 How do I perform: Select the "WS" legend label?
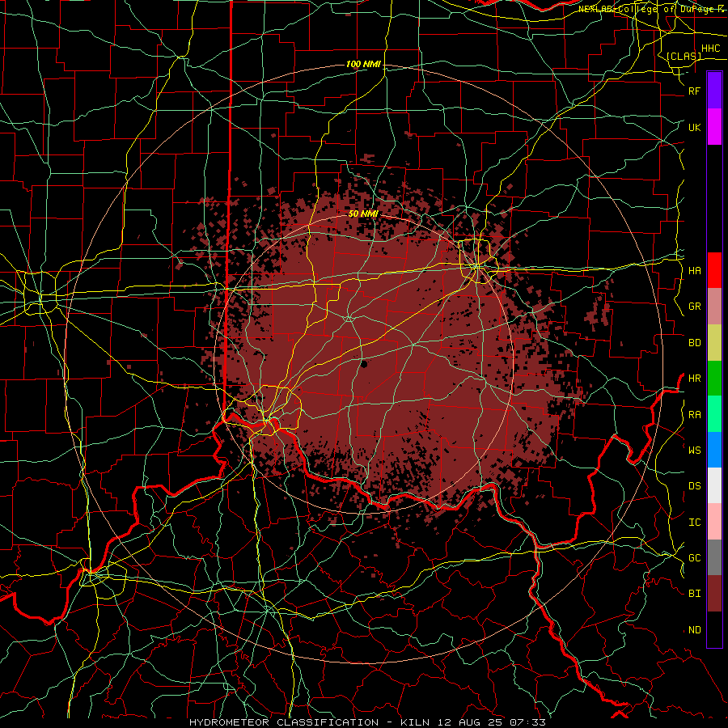coord(694,450)
